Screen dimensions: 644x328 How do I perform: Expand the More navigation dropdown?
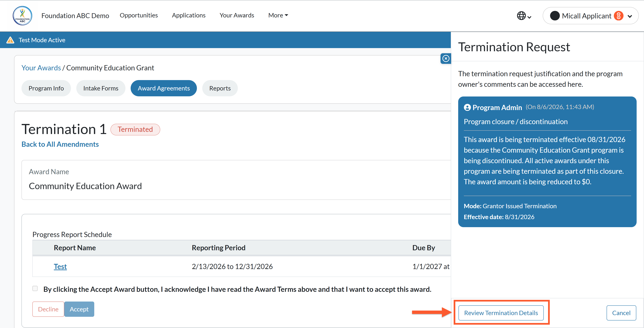278,15
